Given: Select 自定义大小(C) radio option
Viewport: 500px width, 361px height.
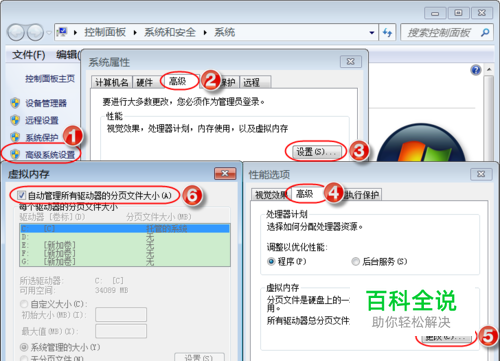Looking at the screenshot, I should (24, 304).
